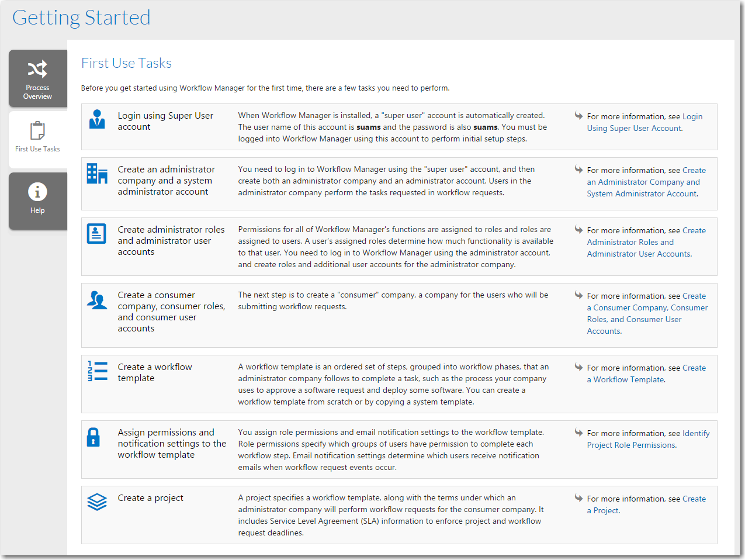Open the Help tab

tap(38, 201)
